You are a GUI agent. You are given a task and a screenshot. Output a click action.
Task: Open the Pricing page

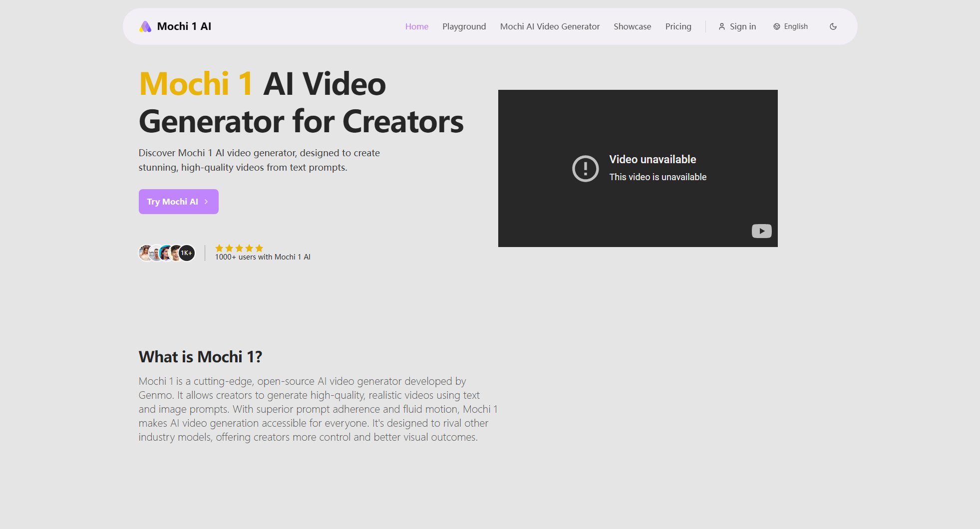678,26
